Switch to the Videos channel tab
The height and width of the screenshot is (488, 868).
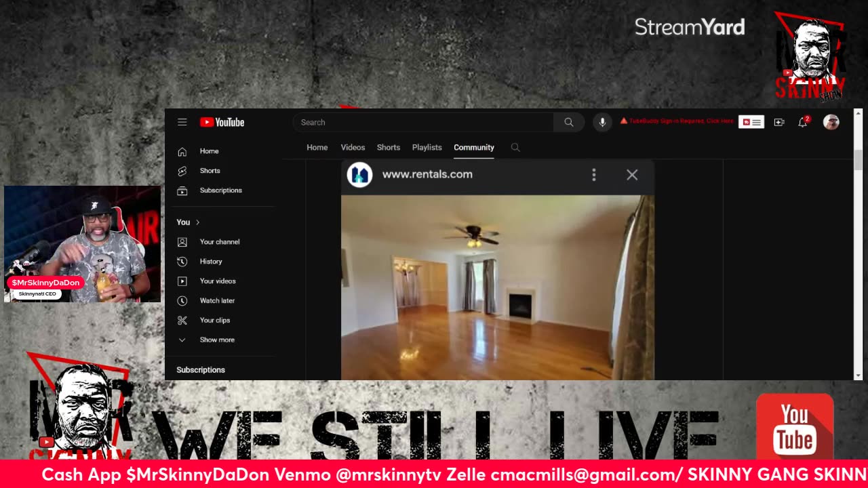(x=353, y=147)
